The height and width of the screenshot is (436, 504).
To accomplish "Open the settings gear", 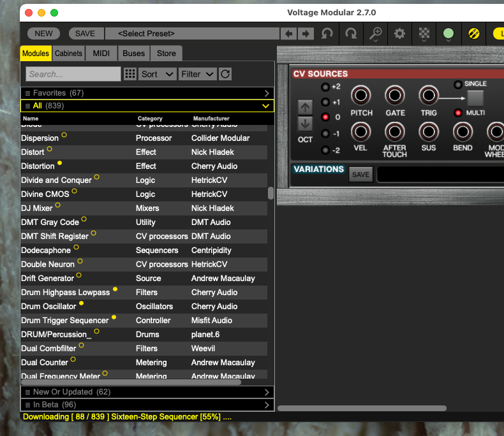I will pos(399,33).
